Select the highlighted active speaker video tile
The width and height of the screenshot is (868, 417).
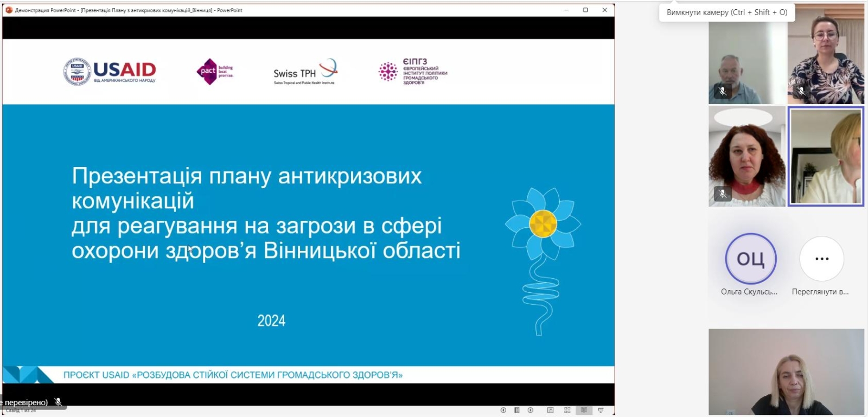826,157
